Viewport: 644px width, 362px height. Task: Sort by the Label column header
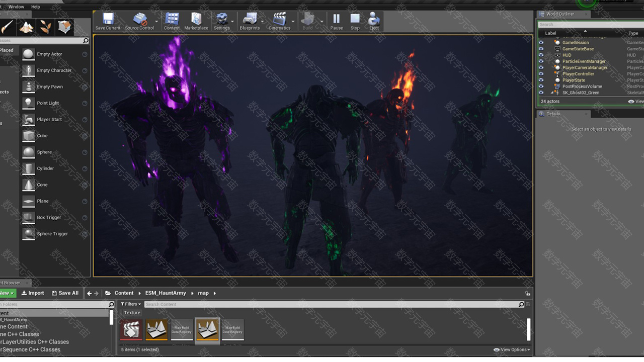[551, 33]
